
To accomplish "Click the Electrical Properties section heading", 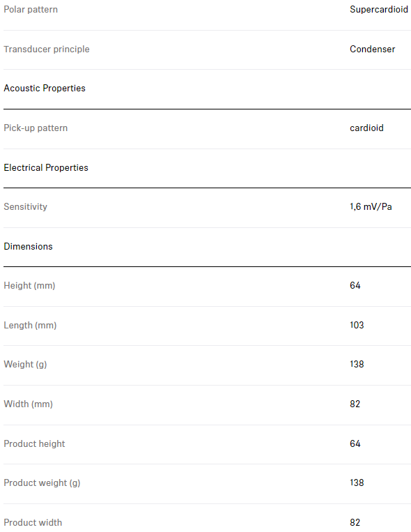I will pyautogui.click(x=46, y=167).
